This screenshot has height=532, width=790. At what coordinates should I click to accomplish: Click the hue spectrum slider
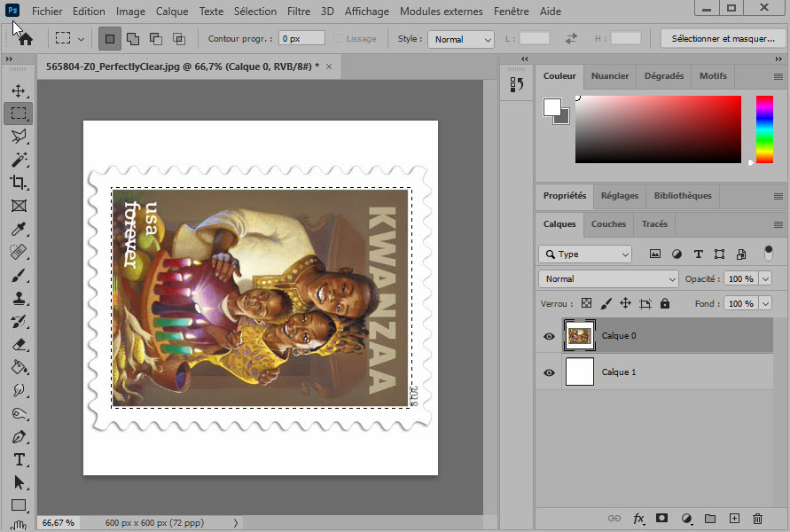click(764, 129)
